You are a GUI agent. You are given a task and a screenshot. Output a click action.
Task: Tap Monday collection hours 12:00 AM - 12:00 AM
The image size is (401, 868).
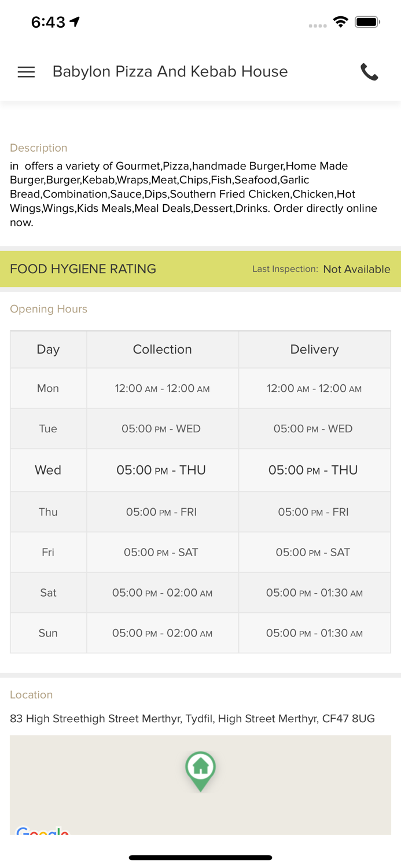pyautogui.click(x=163, y=388)
